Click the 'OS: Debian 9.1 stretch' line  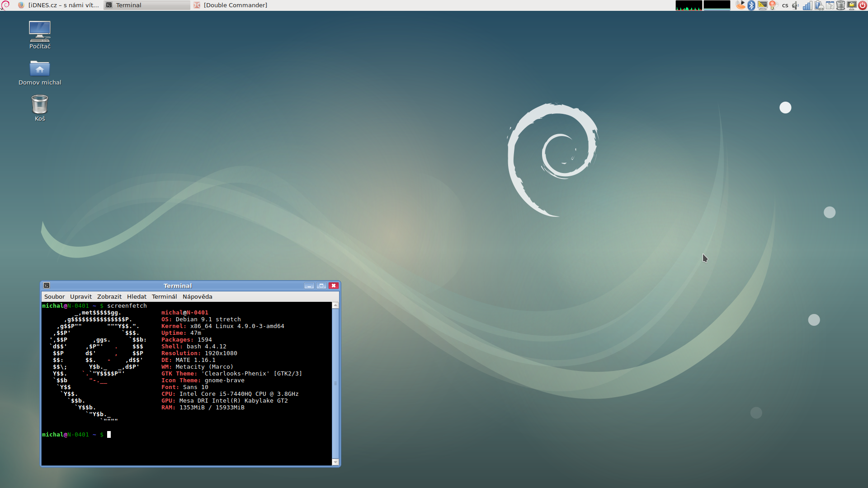click(201, 319)
